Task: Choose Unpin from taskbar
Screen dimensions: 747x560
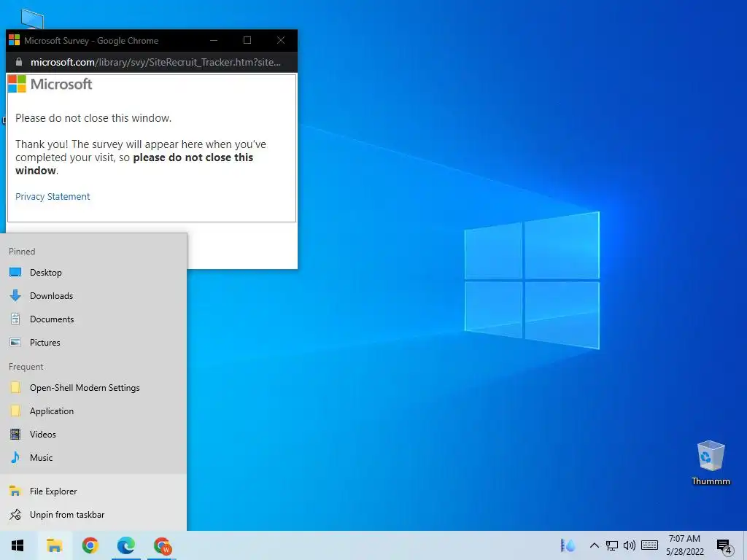Action: 93,514
